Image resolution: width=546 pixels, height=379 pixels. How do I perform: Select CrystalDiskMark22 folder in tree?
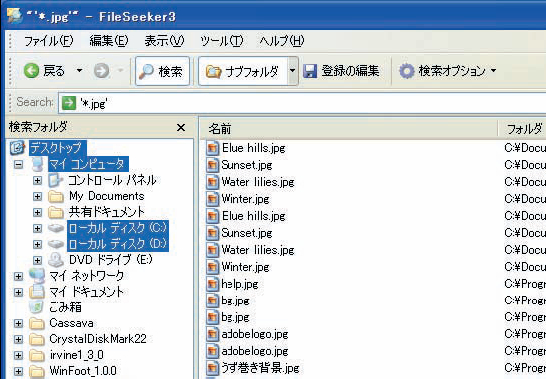(98, 339)
